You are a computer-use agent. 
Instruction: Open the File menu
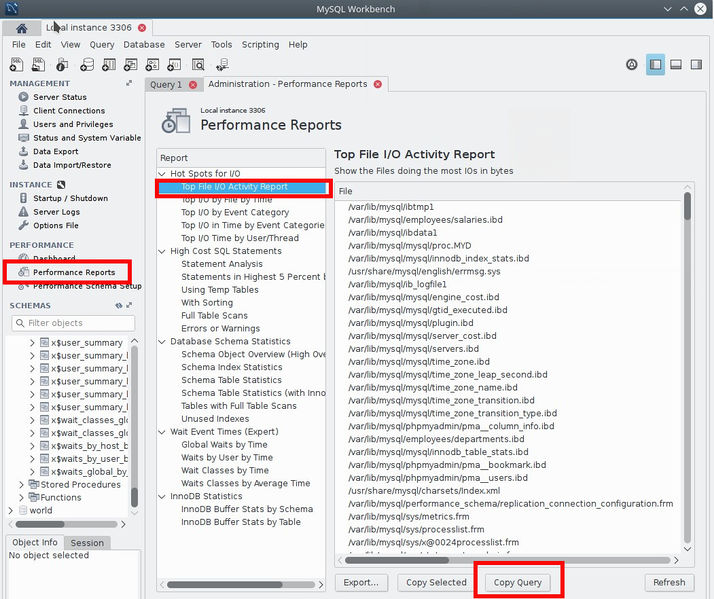(x=19, y=45)
